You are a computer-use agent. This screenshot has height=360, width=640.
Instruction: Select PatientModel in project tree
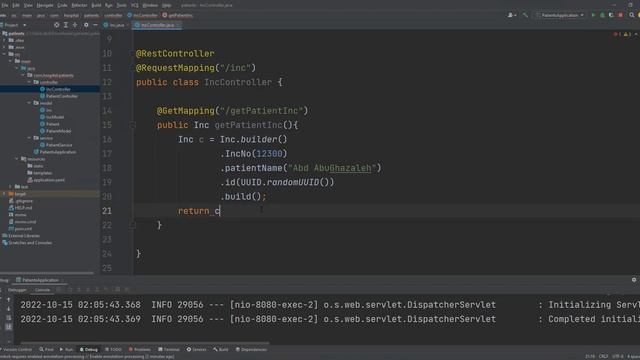(x=56, y=131)
